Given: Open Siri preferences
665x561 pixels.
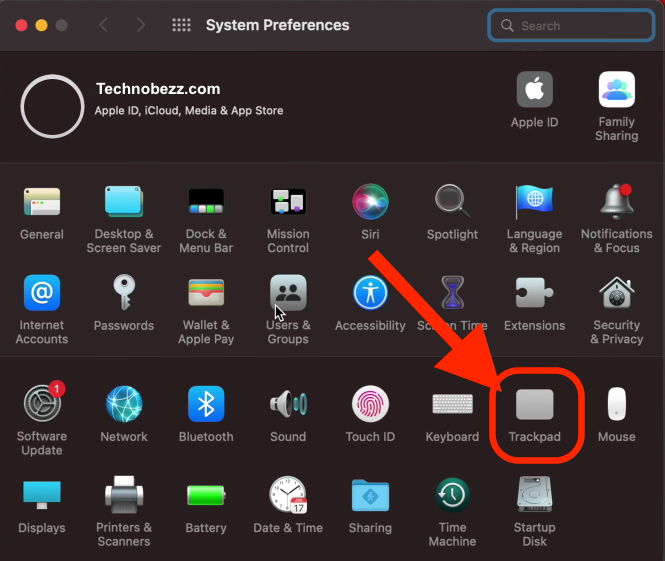Looking at the screenshot, I should pos(370,202).
